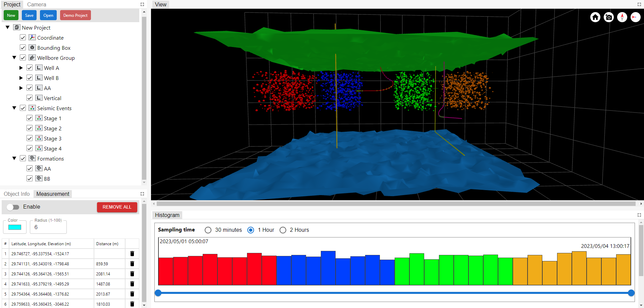
Task: Toggle the measurement Enable switch
Action: [x=13, y=207]
